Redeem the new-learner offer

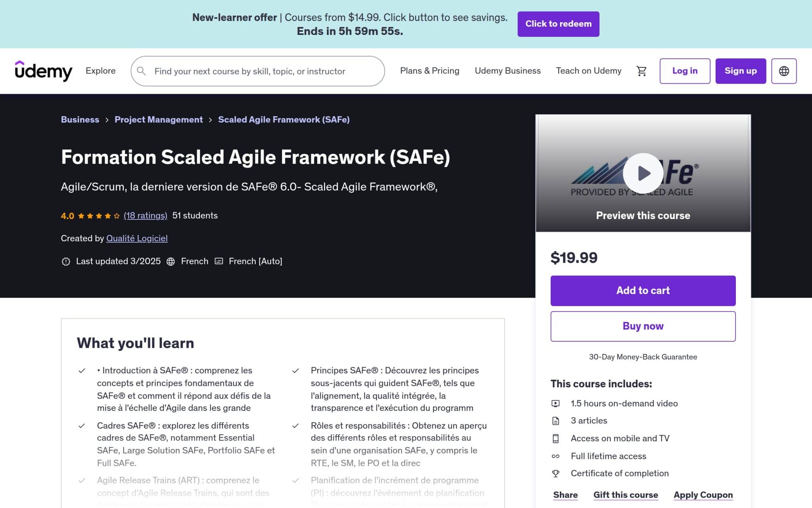(558, 24)
